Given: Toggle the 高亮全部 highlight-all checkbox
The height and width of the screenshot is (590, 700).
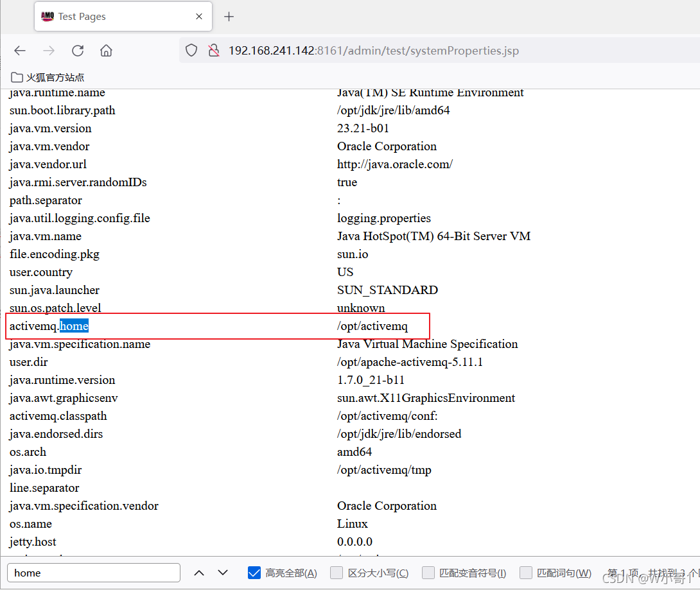Looking at the screenshot, I should tap(254, 573).
